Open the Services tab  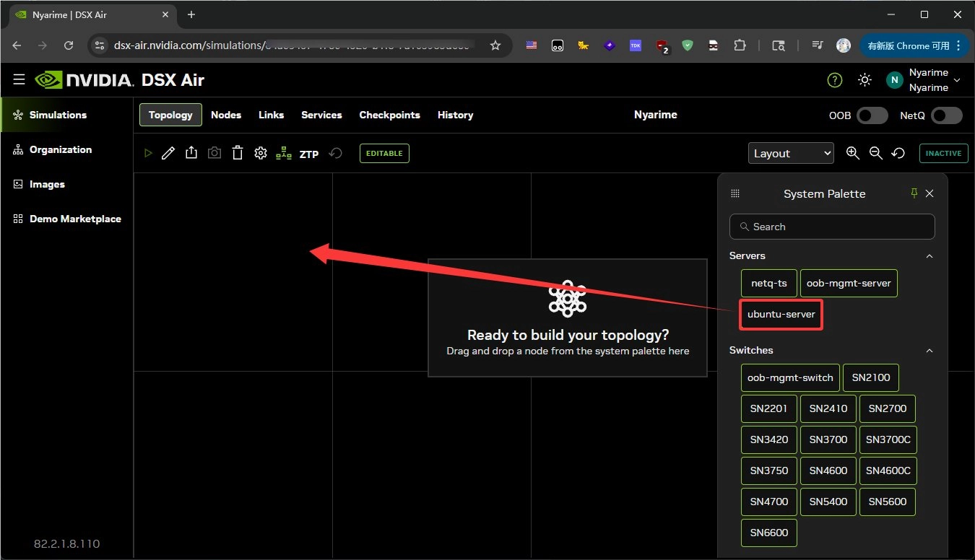[321, 115]
